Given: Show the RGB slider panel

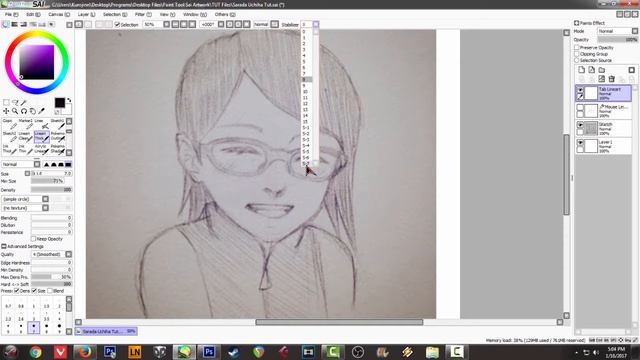Looking at the screenshot, I should 15,24.
